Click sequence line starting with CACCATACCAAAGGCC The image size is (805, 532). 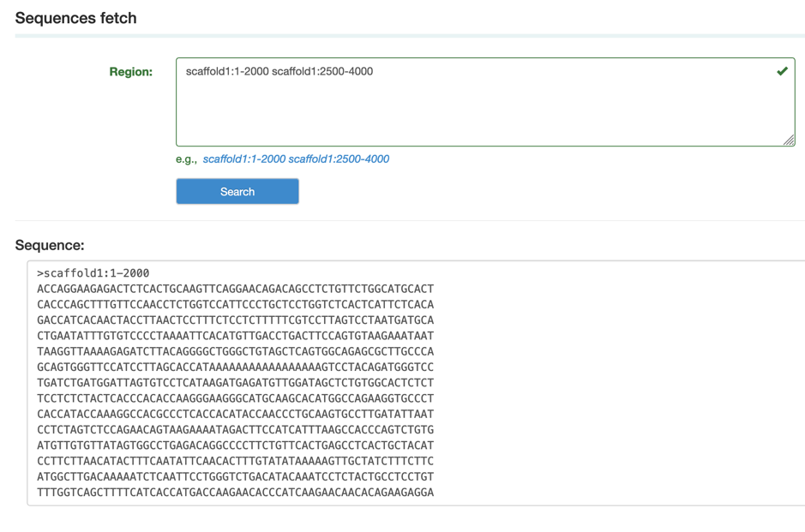(x=235, y=414)
